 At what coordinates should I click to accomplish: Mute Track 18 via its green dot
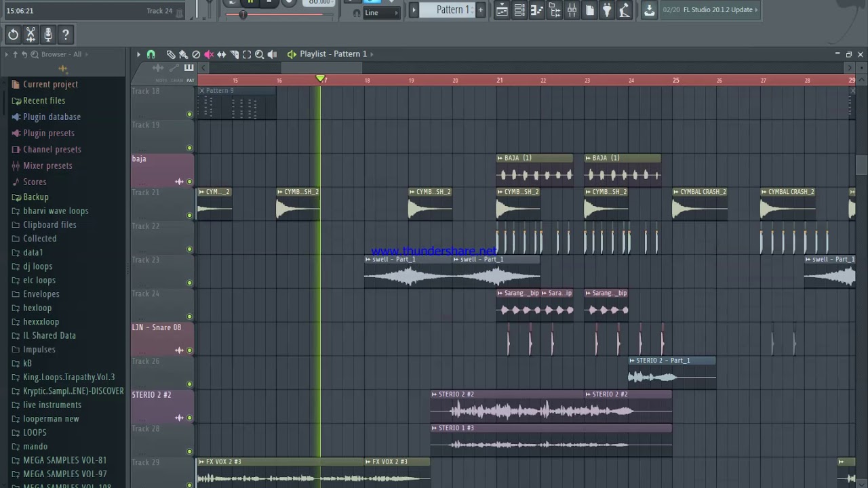(x=189, y=114)
